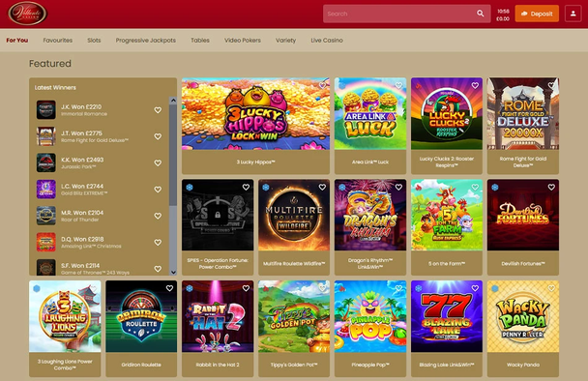Click blue badge on Multifire Roulette tile
Viewport: 588px width, 381px height.
[x=266, y=187]
